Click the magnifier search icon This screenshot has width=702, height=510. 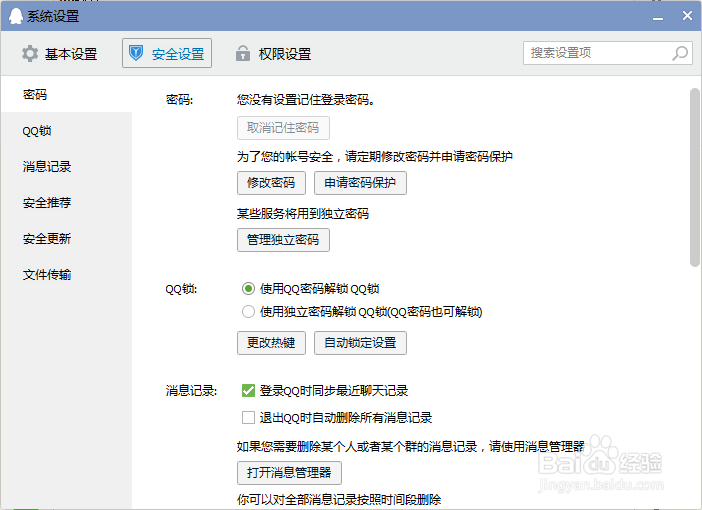coord(680,53)
